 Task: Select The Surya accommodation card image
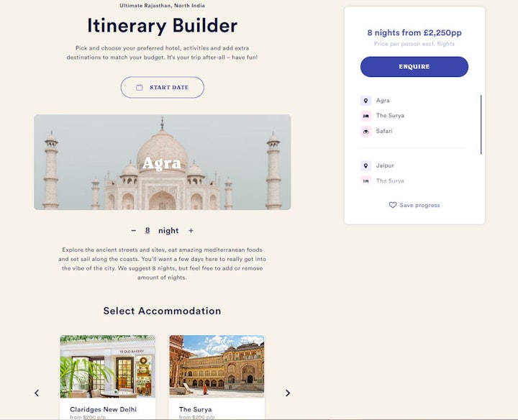pos(217,367)
